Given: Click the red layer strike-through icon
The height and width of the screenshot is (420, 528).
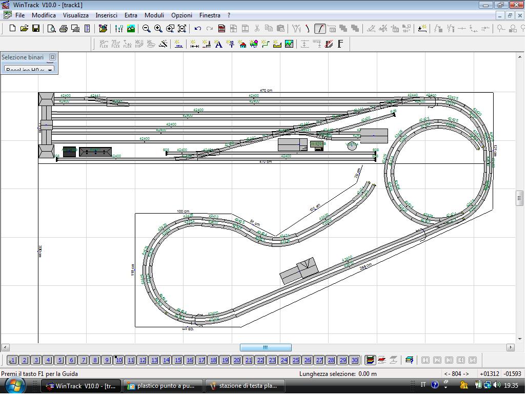Looking at the screenshot, I should [x=381, y=360].
